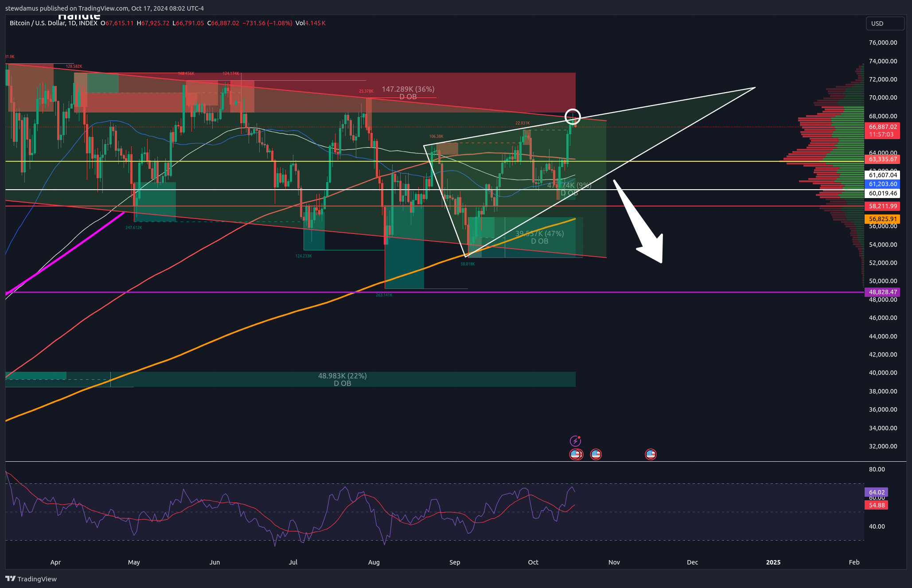Open the mid-November US flag economic event
The height and width of the screenshot is (588, 912).
pos(650,454)
